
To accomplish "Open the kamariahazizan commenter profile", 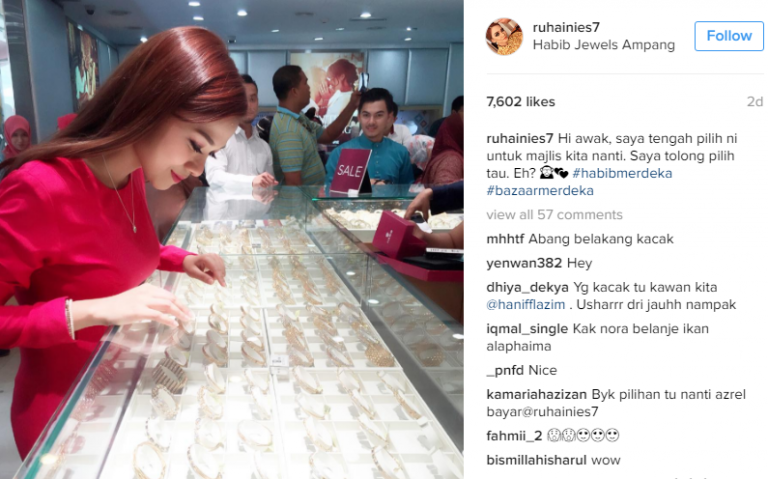I will [536, 395].
